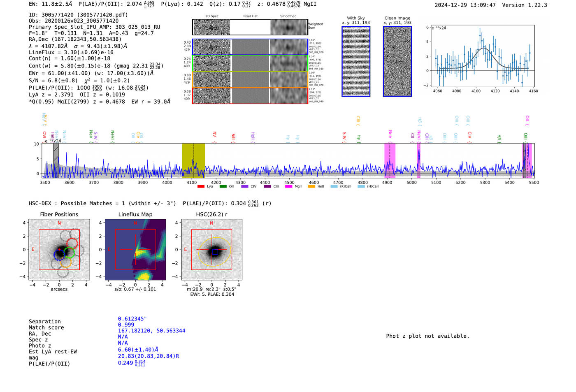Select the orange-outlined fiber 2D spectrum row
The height and width of the screenshot is (392, 576).
point(250,79)
